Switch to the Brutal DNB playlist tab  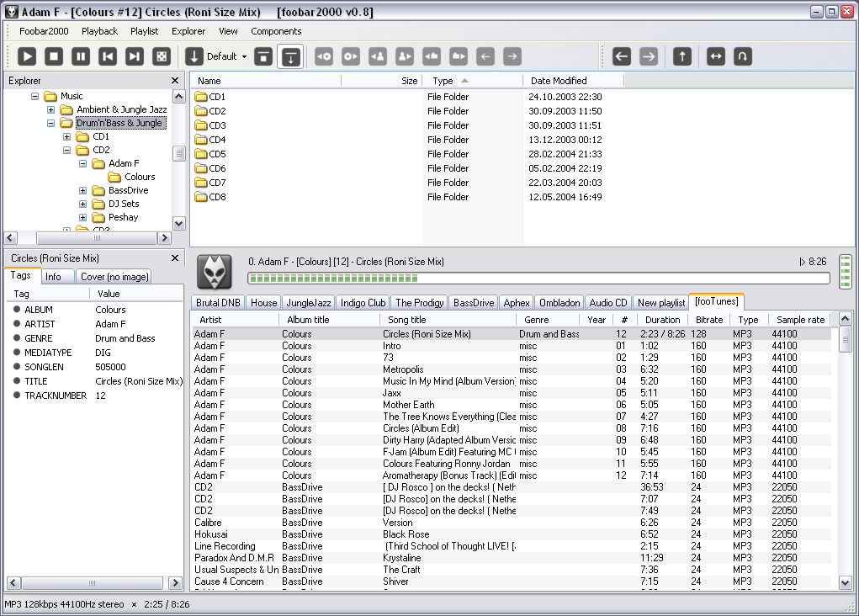tap(218, 302)
